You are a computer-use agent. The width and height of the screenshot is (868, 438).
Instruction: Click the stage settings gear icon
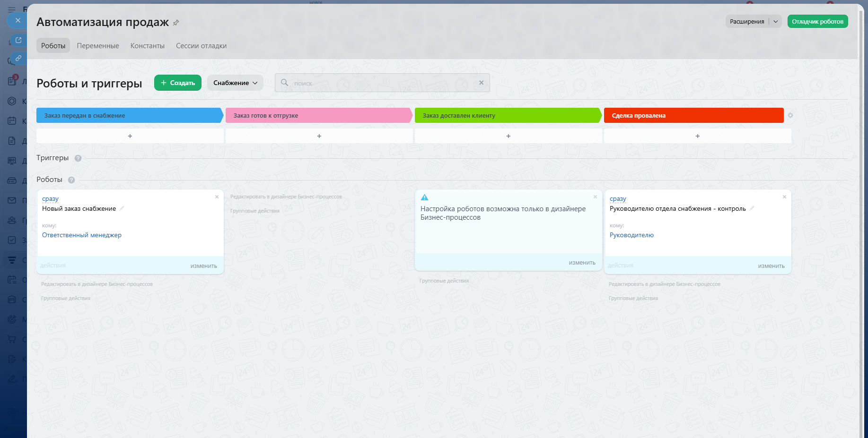[790, 115]
